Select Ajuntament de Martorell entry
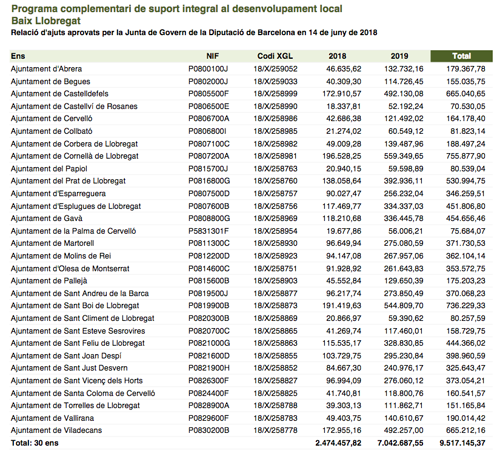The width and height of the screenshot is (500, 465). pyautogui.click(x=52, y=243)
